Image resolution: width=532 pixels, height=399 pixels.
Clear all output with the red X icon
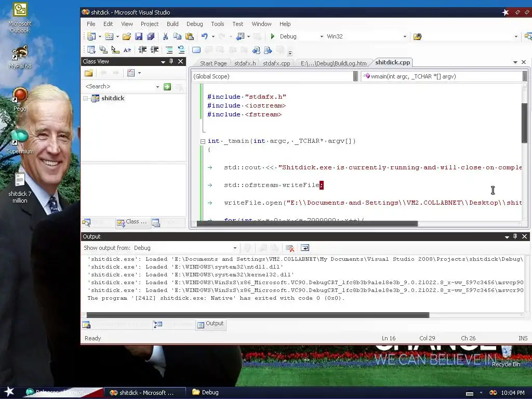(x=289, y=248)
